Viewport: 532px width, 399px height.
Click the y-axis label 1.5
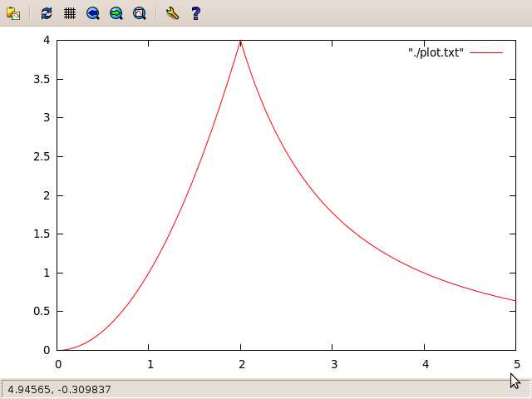[x=42, y=234]
